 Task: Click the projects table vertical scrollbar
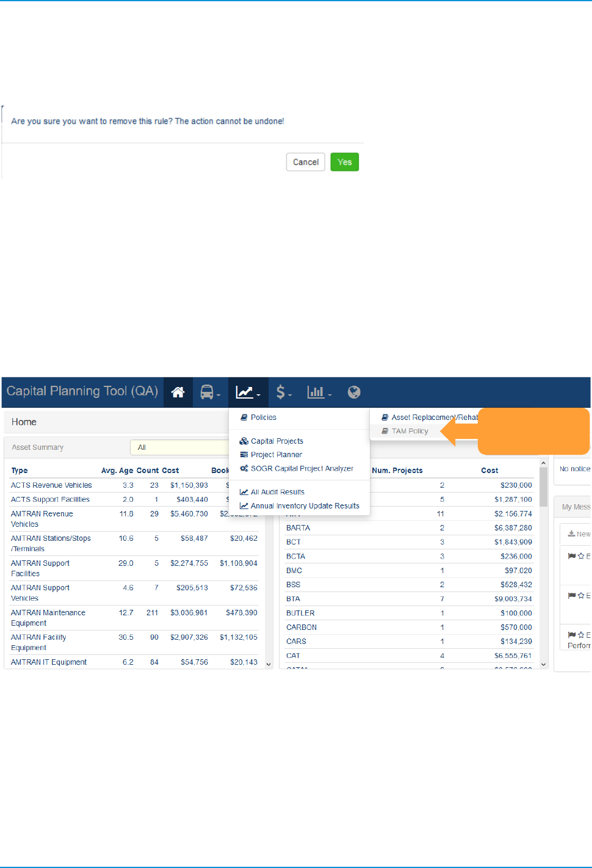543,487
